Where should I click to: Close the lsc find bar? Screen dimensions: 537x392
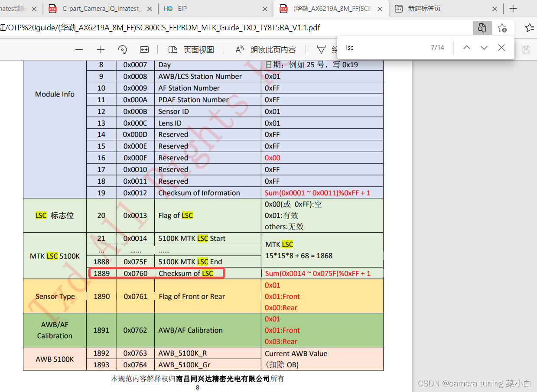coord(501,47)
